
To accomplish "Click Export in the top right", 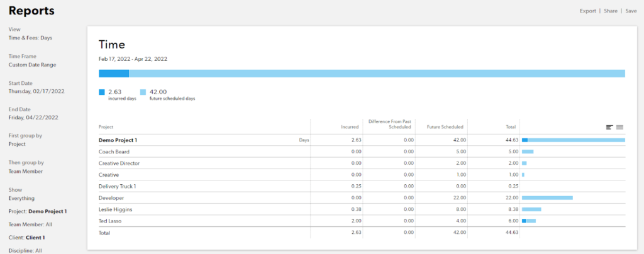I will click(588, 11).
